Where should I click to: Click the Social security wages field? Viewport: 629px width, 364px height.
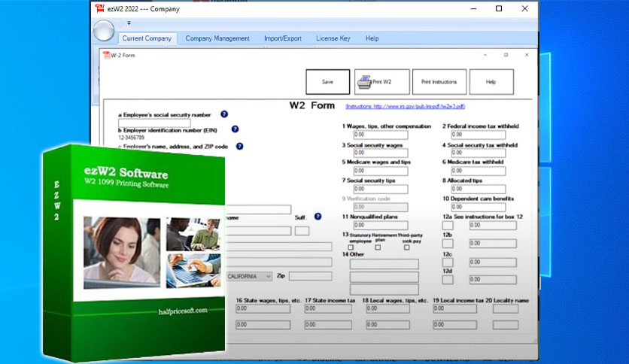381,153
